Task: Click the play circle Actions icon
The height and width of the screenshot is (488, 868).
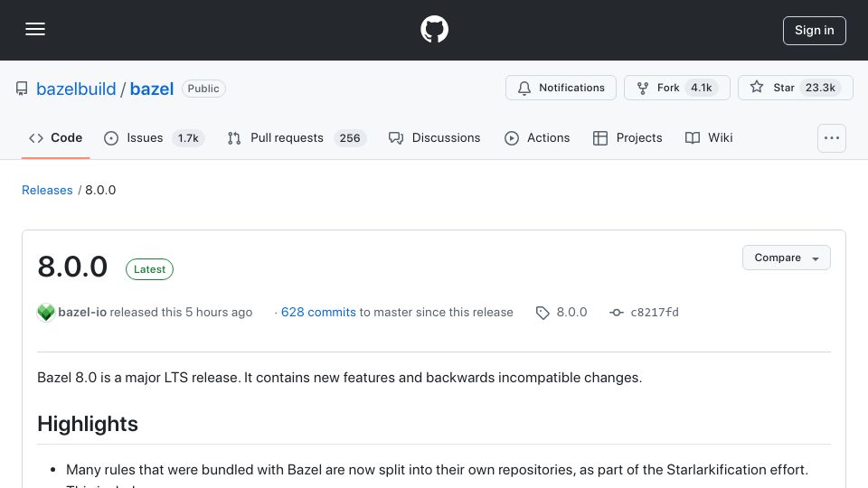Action: coord(512,138)
